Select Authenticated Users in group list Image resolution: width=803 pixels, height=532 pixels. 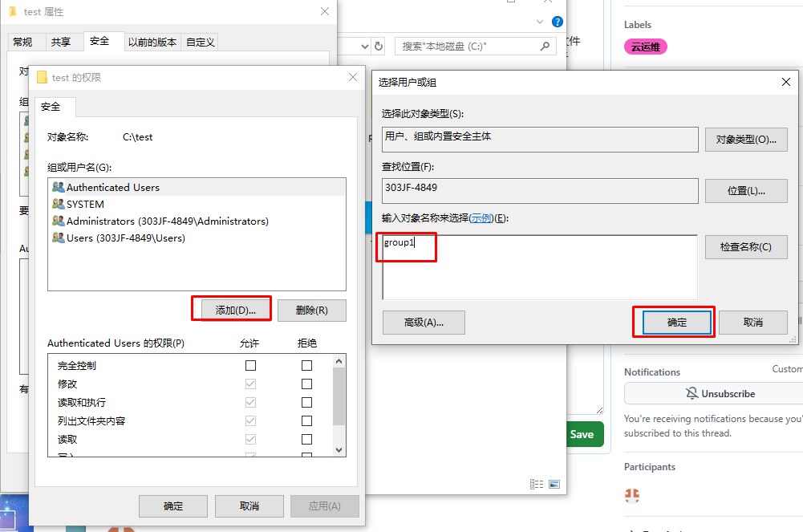tap(197, 188)
